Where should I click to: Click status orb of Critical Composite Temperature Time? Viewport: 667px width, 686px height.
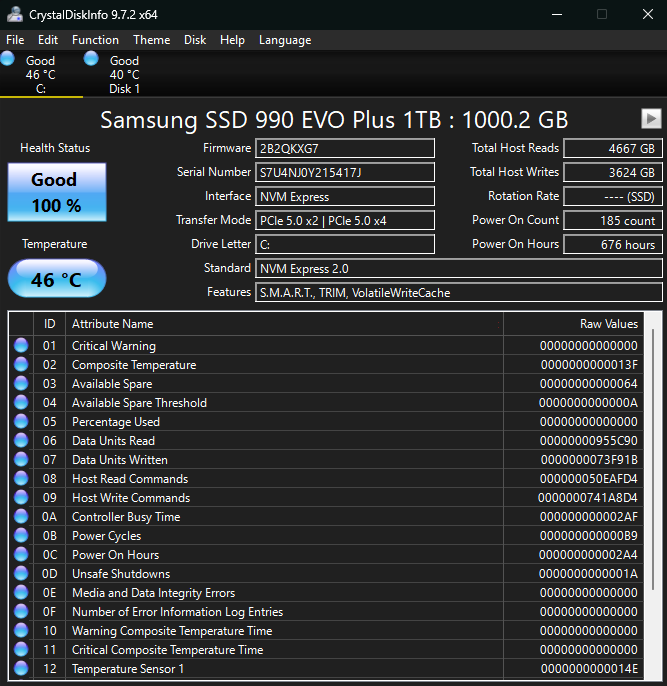pos(21,649)
